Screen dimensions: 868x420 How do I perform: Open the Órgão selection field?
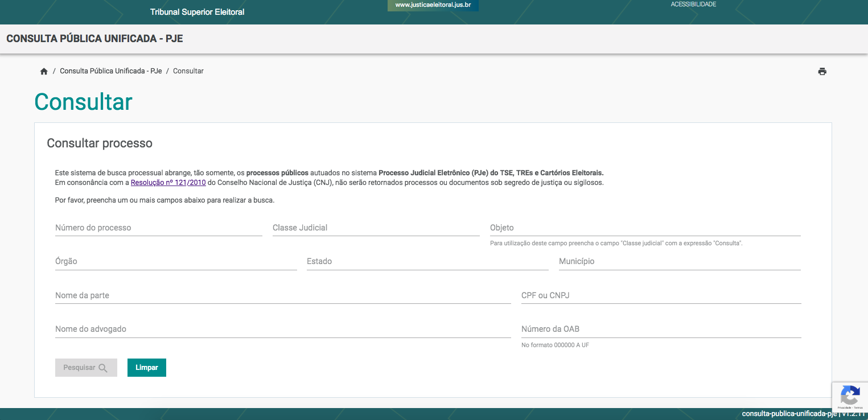pyautogui.click(x=176, y=262)
